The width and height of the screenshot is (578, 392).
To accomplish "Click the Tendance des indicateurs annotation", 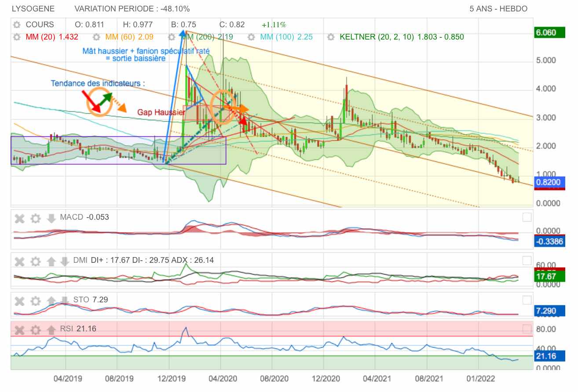I will 98,83.
